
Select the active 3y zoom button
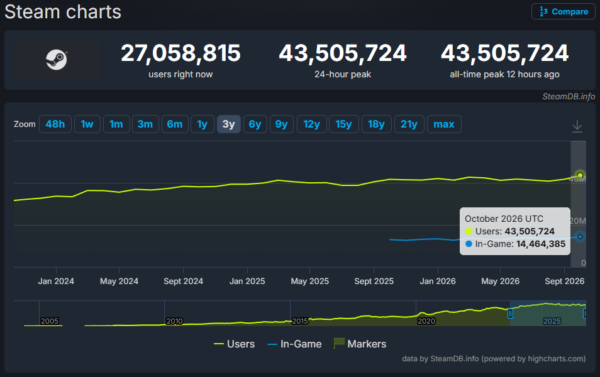click(228, 124)
